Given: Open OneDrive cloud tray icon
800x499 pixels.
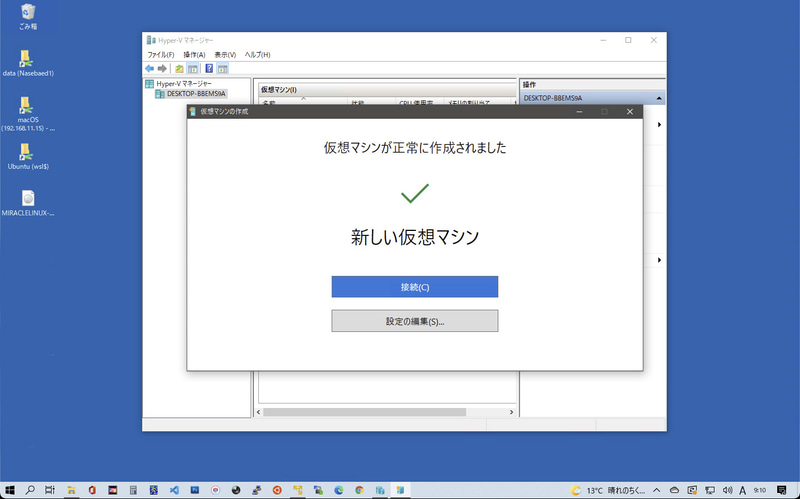Looking at the screenshot, I should 674,490.
